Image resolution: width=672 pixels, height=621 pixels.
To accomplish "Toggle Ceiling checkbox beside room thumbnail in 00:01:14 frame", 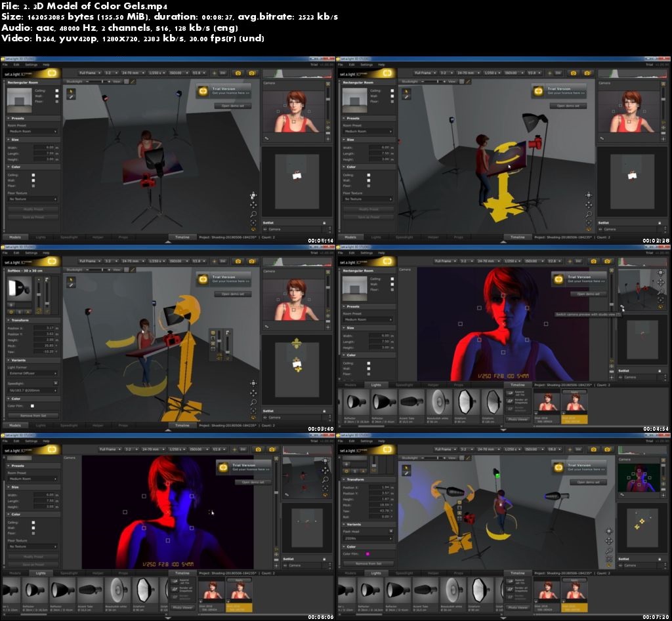I will [56, 90].
